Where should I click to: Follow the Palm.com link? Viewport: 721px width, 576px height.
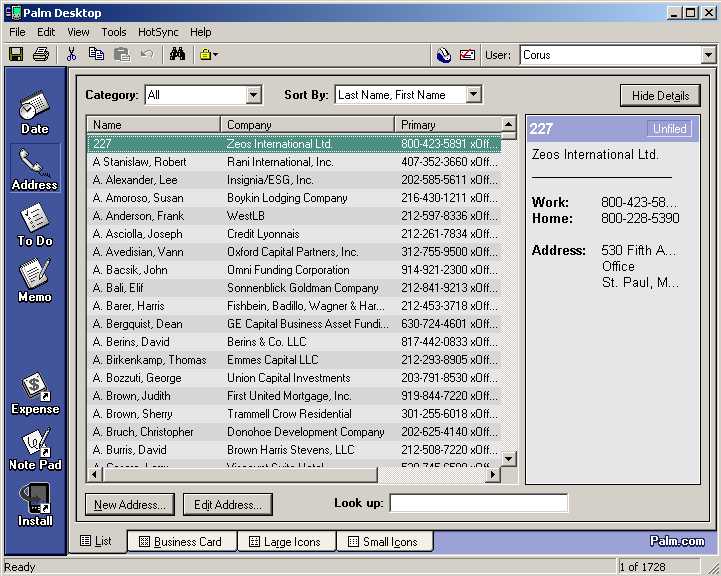[677, 542]
